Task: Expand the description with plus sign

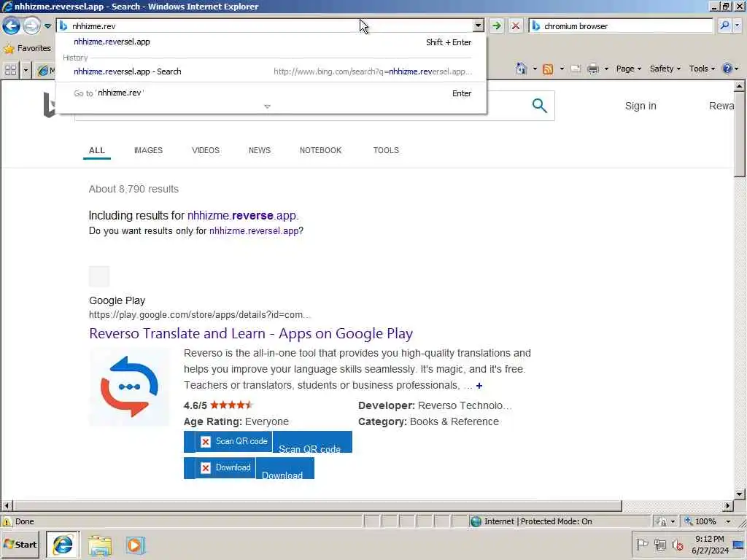Action: tap(479, 386)
